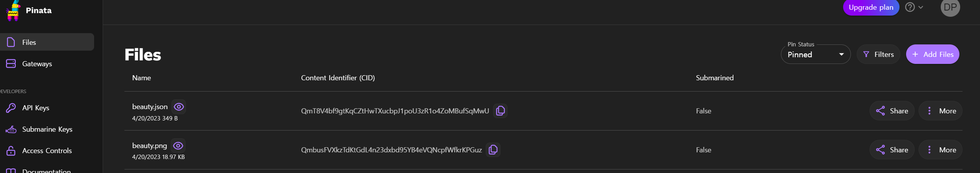Open the Filters button
This screenshot has height=173, width=980.
click(878, 55)
